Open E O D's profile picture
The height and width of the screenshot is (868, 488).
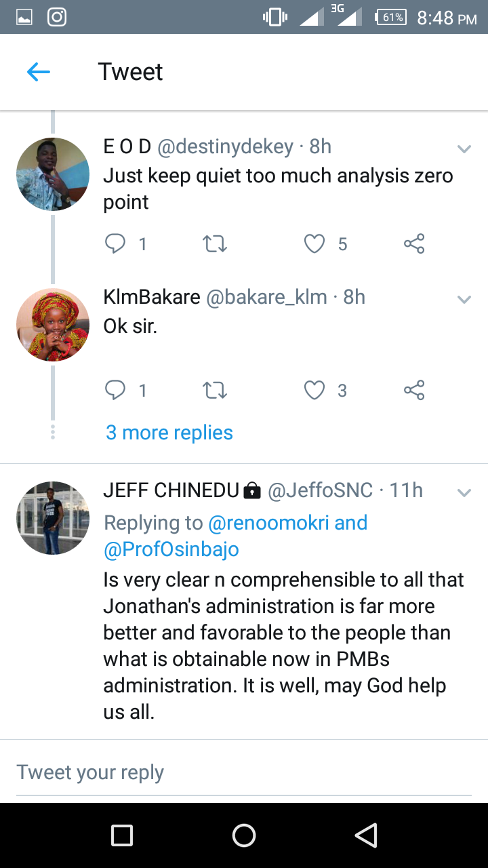pyautogui.click(x=53, y=174)
